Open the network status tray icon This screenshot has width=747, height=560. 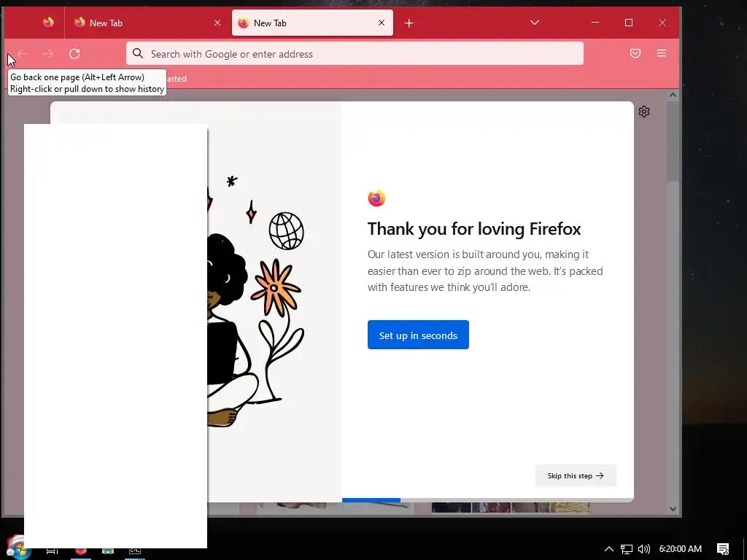point(627,548)
